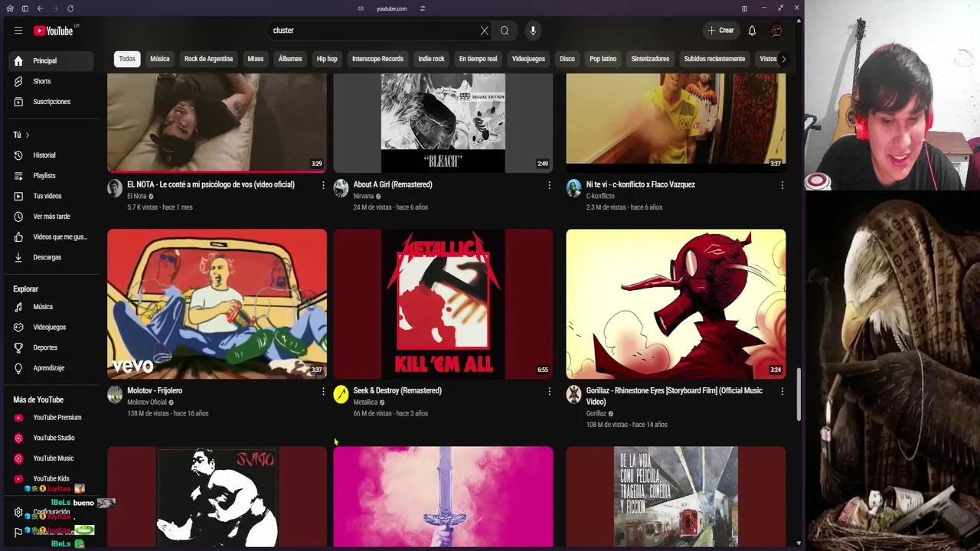The image size is (980, 551).
Task: Open Configuración gear in the sidebar
Action: click(18, 512)
